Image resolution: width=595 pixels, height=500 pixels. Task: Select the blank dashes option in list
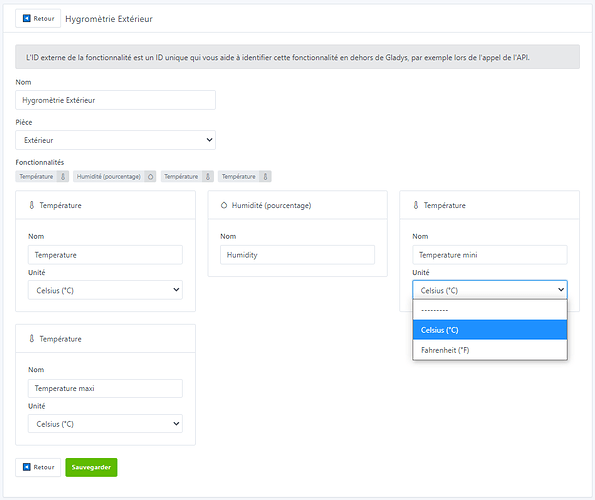[x=490, y=310]
